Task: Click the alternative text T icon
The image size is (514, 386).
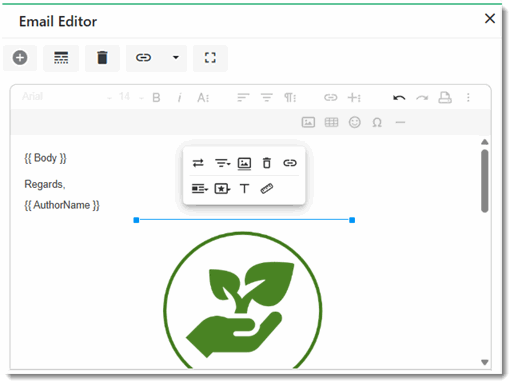Action: [x=244, y=189]
